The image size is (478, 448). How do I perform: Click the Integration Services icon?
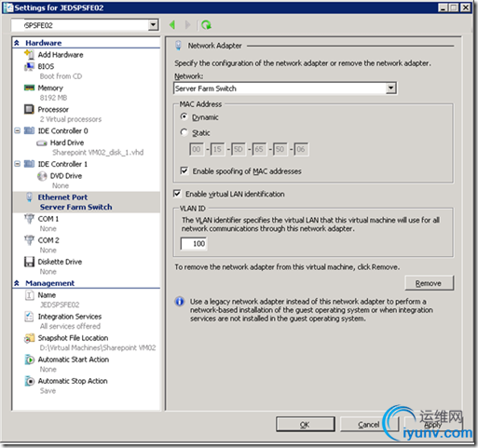[x=29, y=317]
